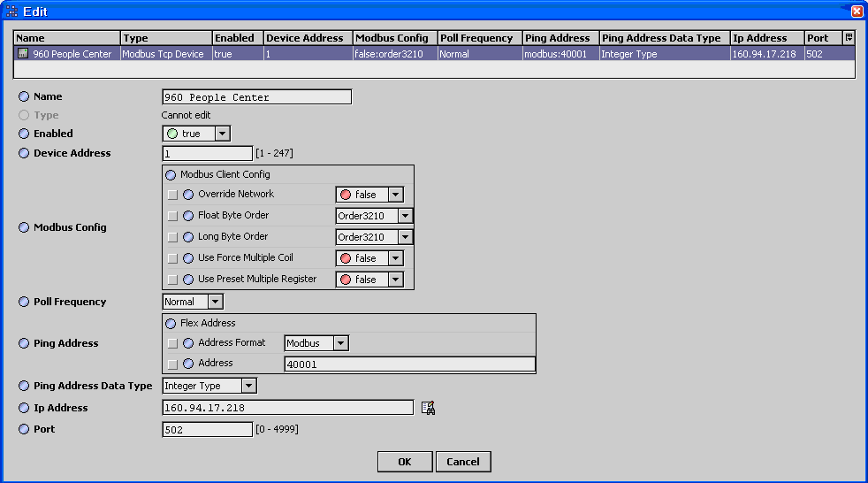Viewport: 868px width, 483px height.
Task: Click the device icon in 960 People Center row
Action: point(23,54)
